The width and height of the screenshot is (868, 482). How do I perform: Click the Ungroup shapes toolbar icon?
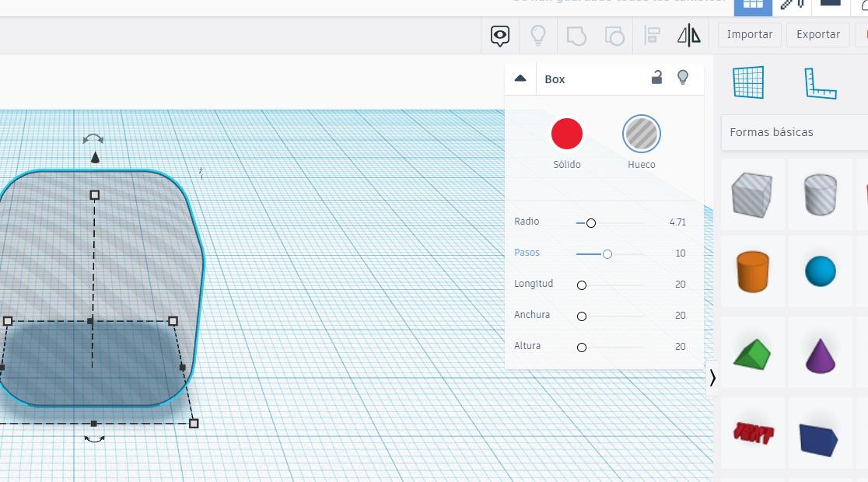point(614,36)
